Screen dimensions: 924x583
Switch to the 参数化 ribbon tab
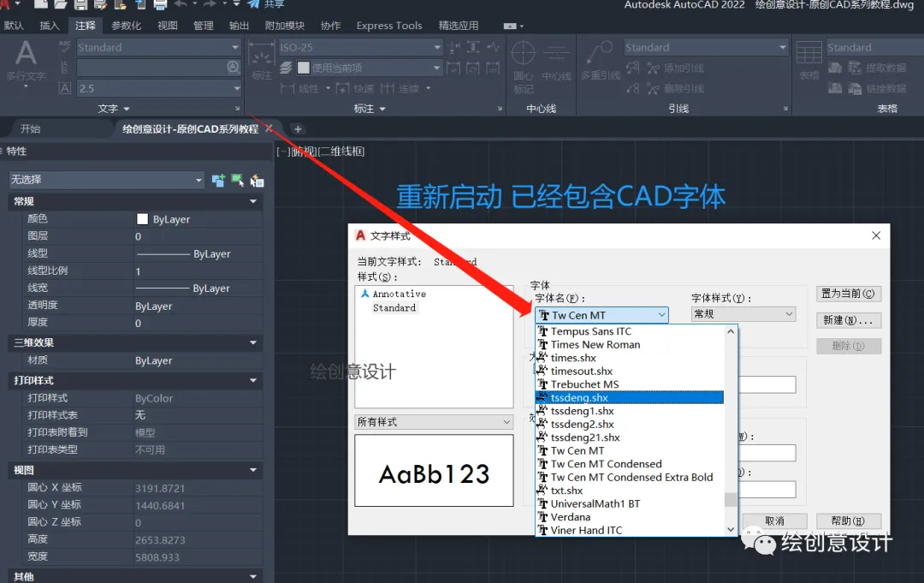pos(126,26)
